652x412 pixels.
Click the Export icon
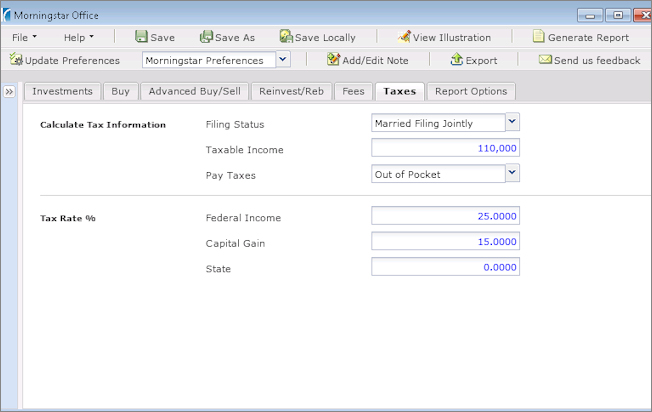[x=457, y=60]
